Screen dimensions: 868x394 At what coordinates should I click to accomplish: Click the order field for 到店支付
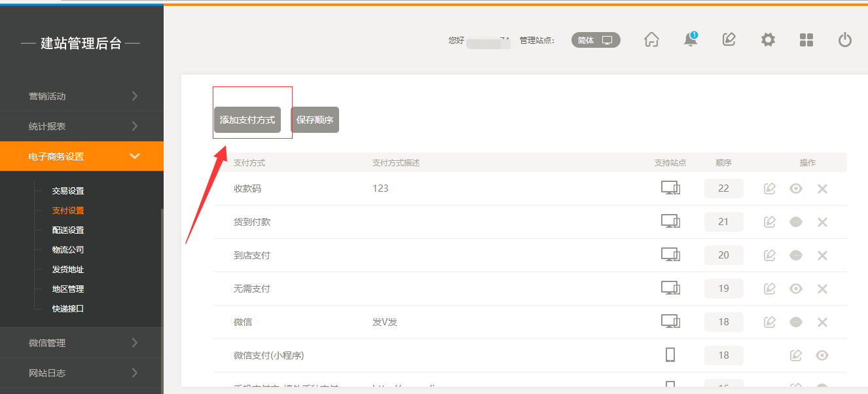(x=723, y=255)
